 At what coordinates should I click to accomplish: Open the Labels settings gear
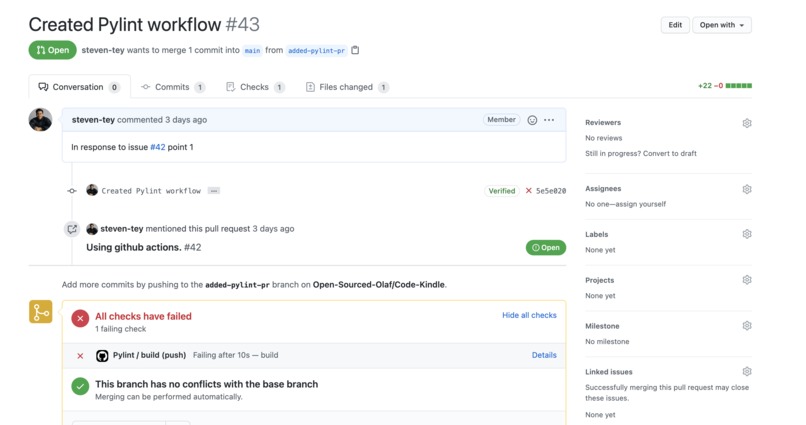(747, 234)
